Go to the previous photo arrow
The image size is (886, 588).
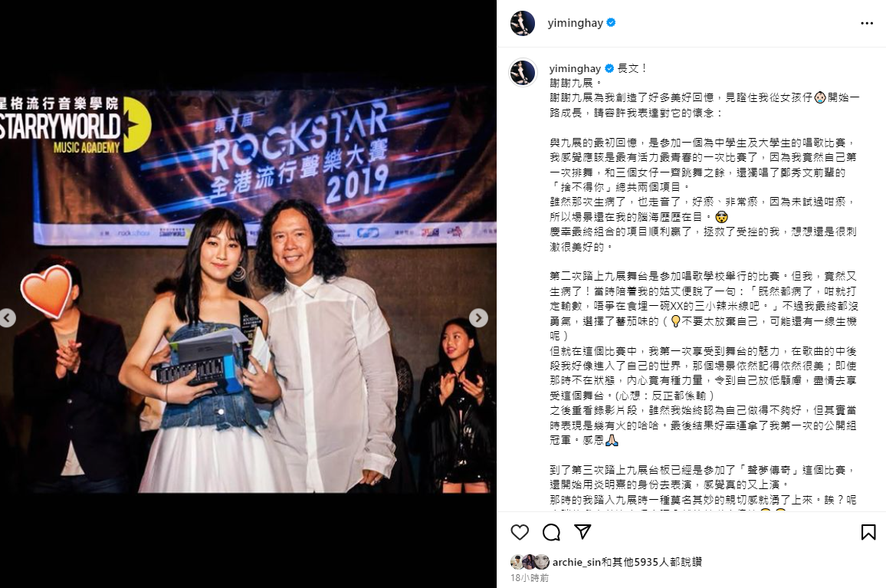(x=8, y=317)
